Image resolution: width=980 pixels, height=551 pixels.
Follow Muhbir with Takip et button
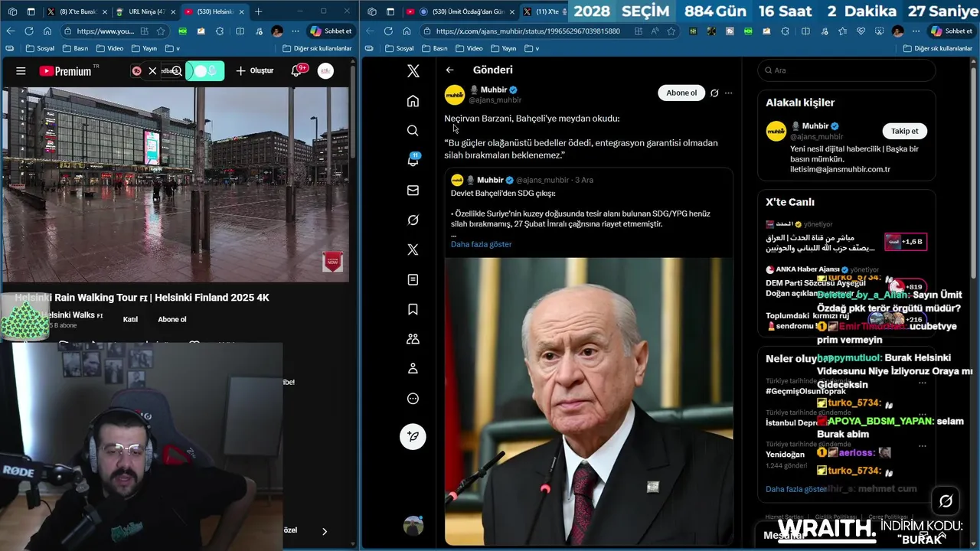904,131
